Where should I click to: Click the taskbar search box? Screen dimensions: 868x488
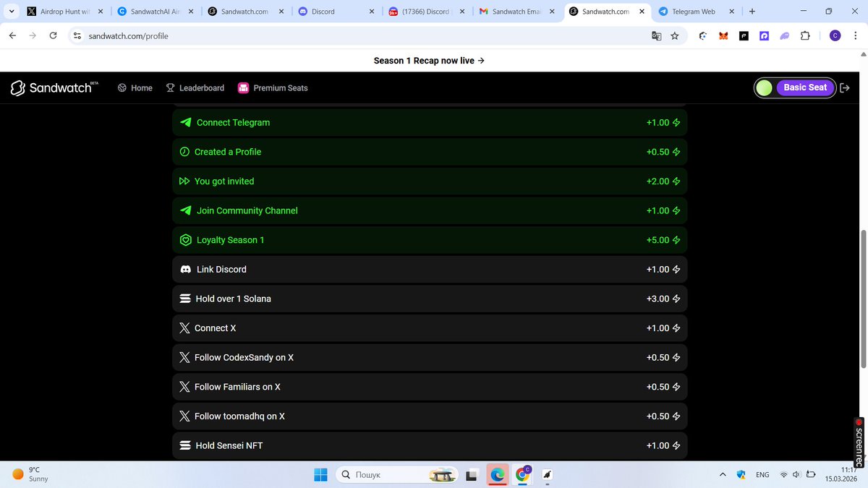click(396, 475)
